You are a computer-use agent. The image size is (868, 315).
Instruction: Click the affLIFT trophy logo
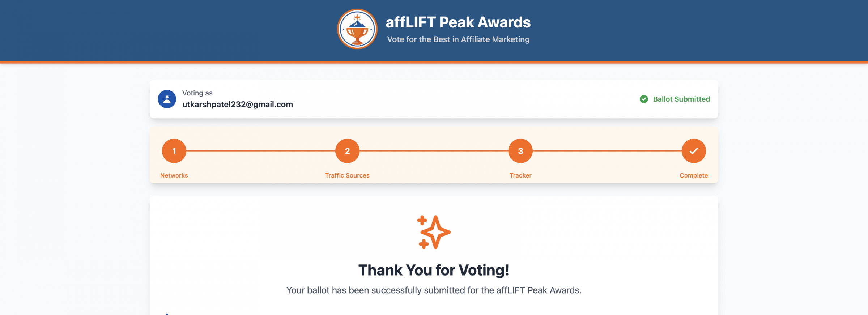(357, 29)
